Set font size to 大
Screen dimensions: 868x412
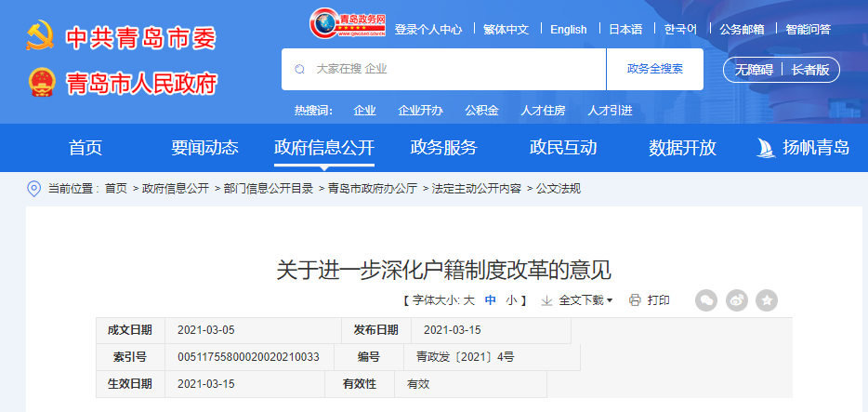coord(469,300)
